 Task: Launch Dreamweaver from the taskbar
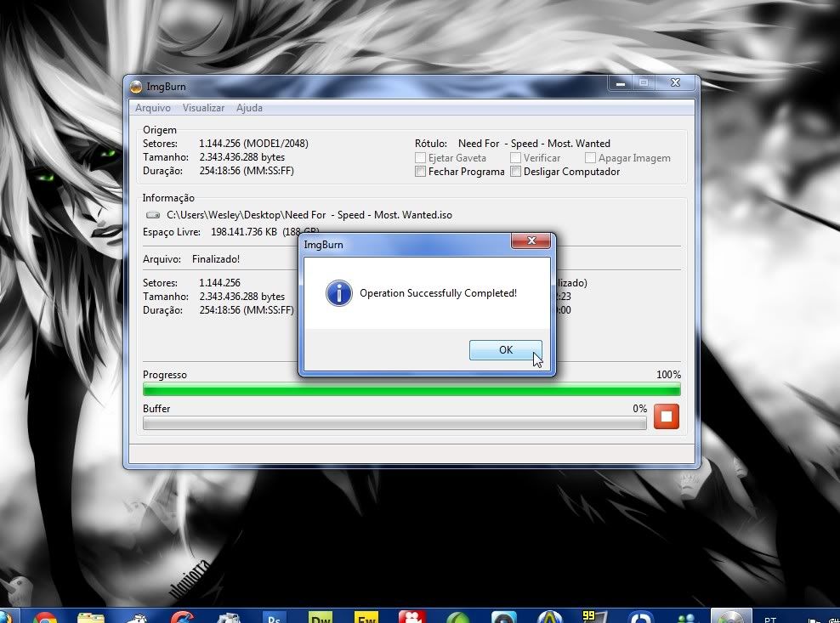pos(321,617)
